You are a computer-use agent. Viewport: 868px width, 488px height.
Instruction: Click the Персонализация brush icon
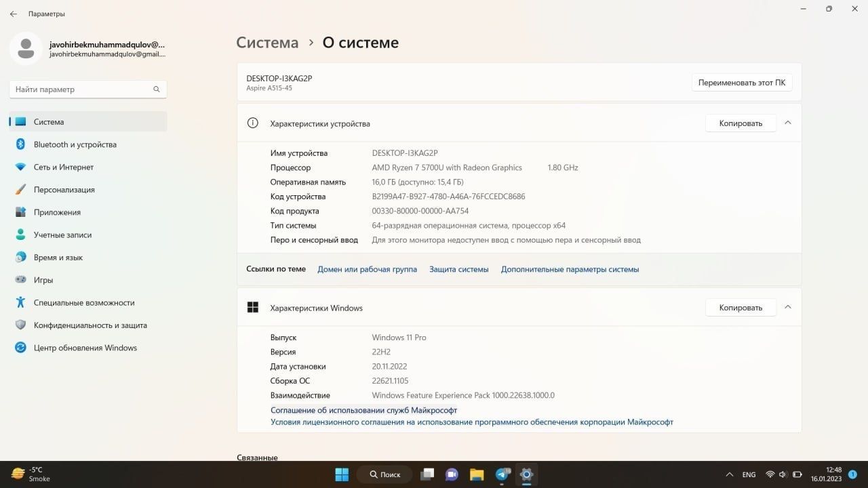tap(20, 190)
